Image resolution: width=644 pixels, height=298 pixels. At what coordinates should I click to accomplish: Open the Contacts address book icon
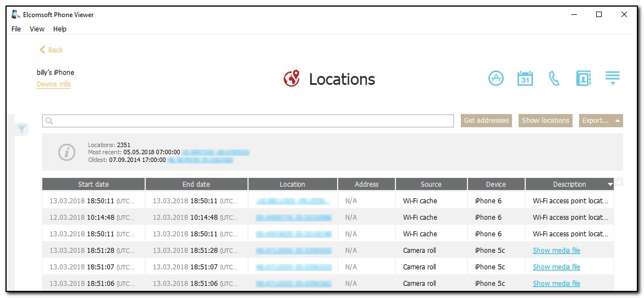coord(583,78)
